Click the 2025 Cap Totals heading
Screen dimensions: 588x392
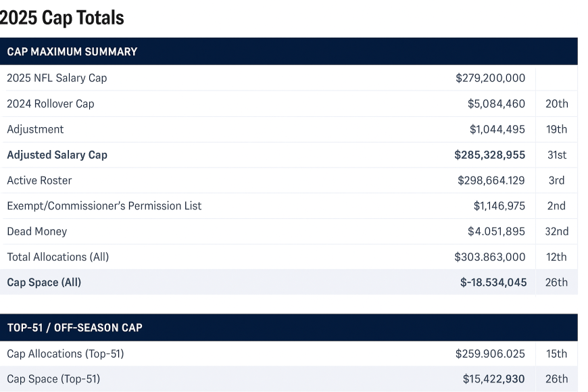(62, 18)
